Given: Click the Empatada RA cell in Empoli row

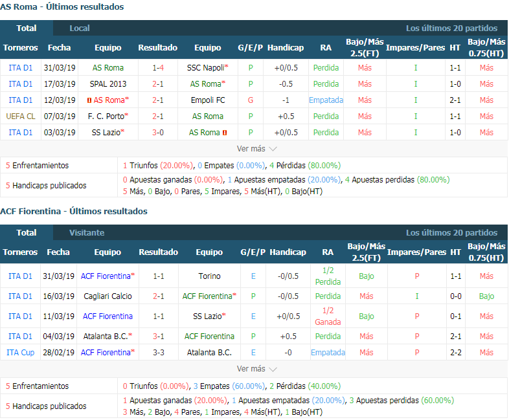Looking at the screenshot, I should pyautogui.click(x=326, y=100).
